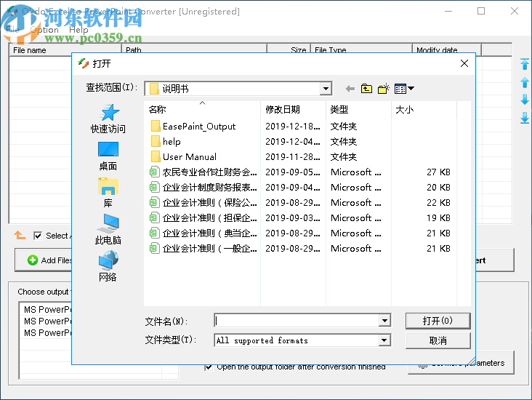Viewport: 532px width, 400px height.
Task: Click the orange up-level arrow below file list
Action: tap(20, 235)
